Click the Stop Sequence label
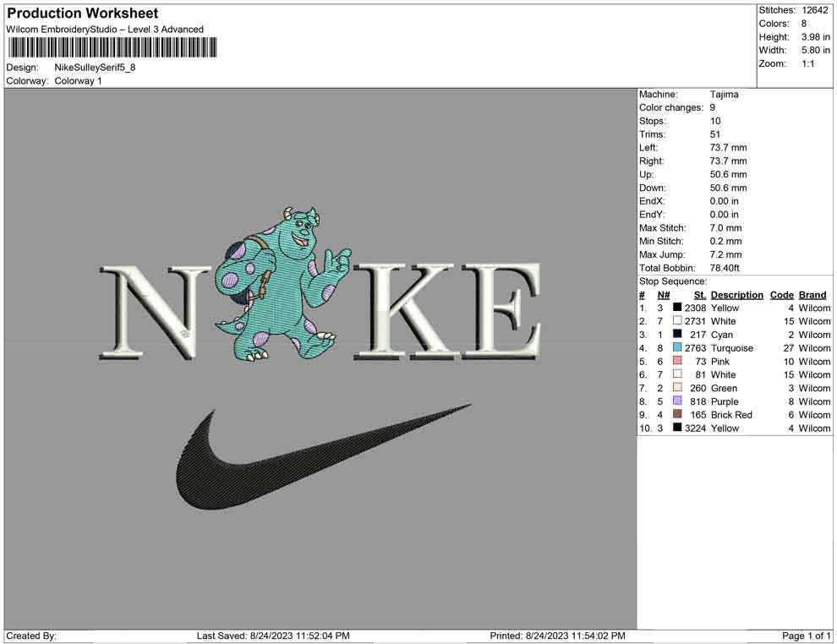Viewport: 837px width, 644px height. tap(673, 281)
